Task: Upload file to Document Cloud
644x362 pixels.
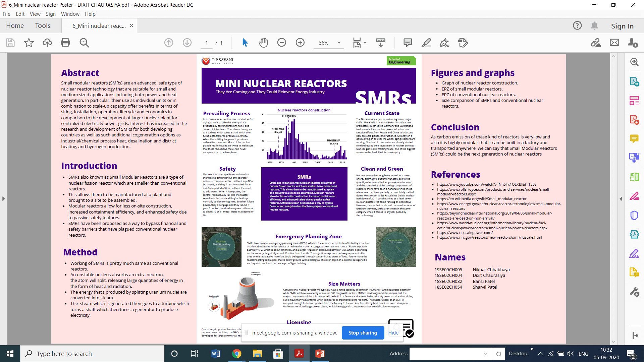Action: 47,43
